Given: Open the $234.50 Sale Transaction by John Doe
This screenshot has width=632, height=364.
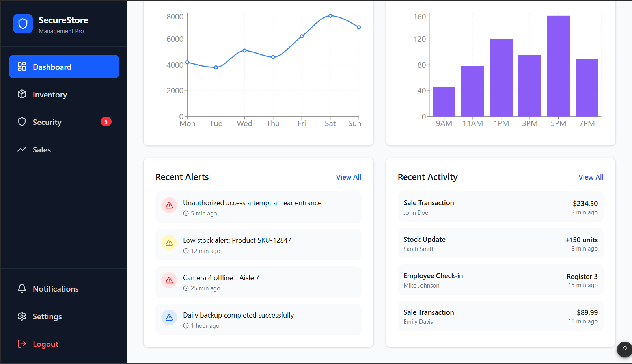Looking at the screenshot, I should pyautogui.click(x=500, y=207).
